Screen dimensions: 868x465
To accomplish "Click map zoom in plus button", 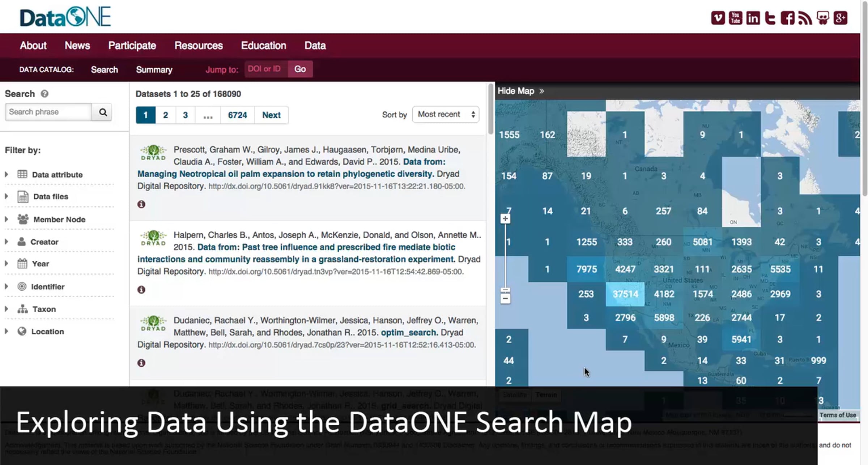I will 505,219.
